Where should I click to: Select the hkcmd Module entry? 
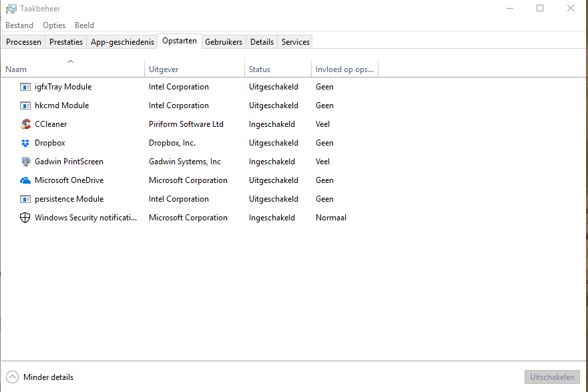point(62,106)
